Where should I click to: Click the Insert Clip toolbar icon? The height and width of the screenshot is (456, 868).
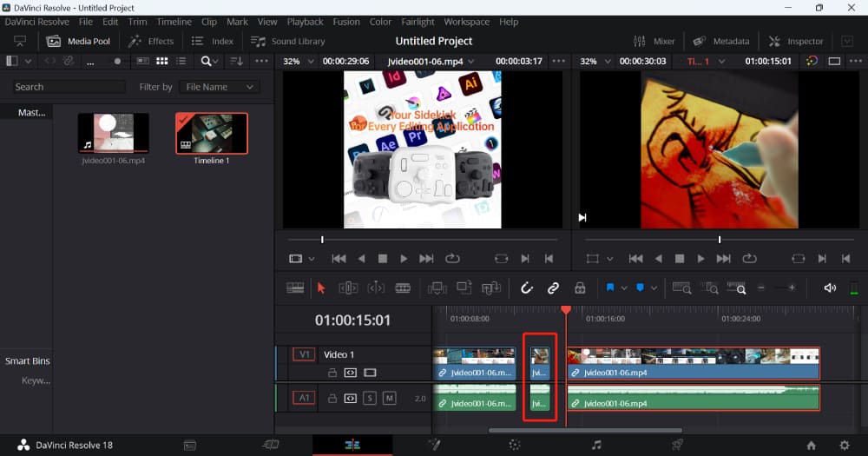pyautogui.click(x=437, y=288)
